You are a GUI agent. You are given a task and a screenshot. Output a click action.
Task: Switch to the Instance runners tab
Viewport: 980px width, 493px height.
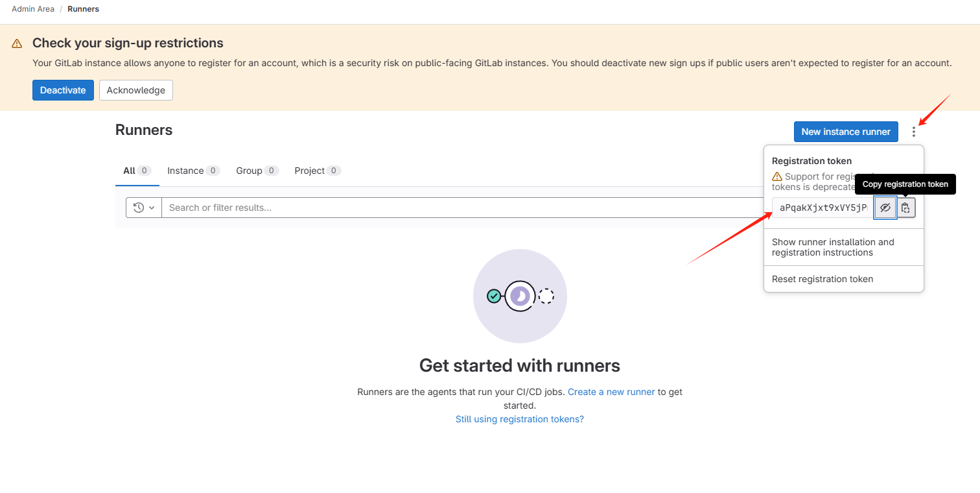click(x=193, y=171)
